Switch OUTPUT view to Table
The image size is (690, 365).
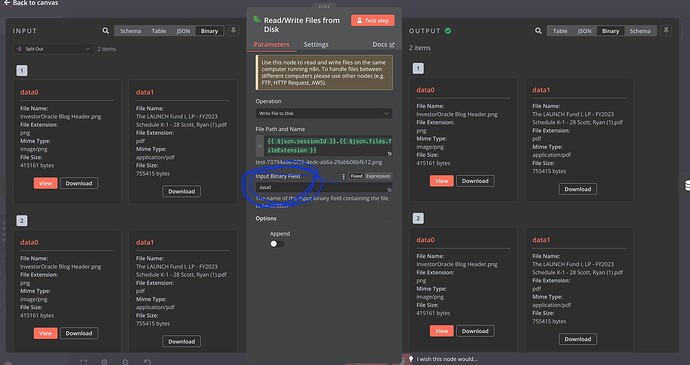[560, 31]
